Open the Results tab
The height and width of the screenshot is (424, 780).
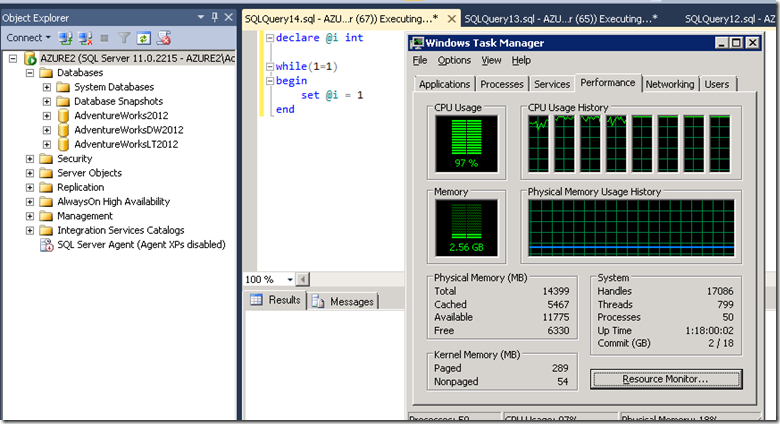(x=277, y=300)
